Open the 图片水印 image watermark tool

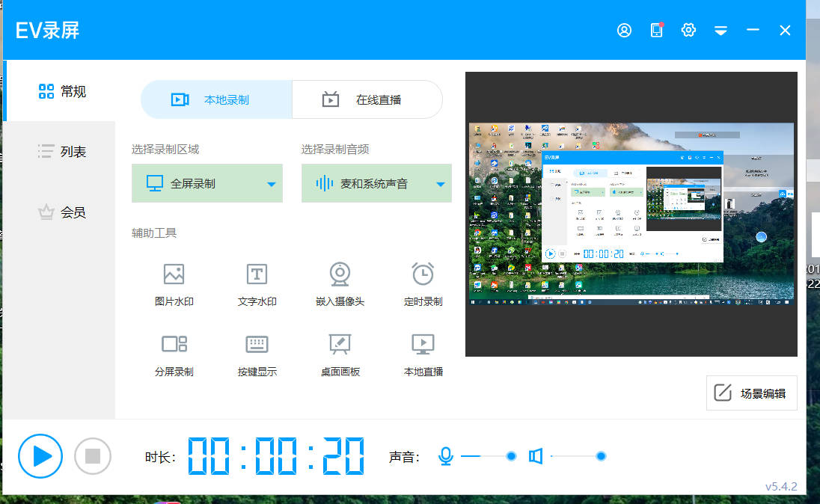click(174, 274)
